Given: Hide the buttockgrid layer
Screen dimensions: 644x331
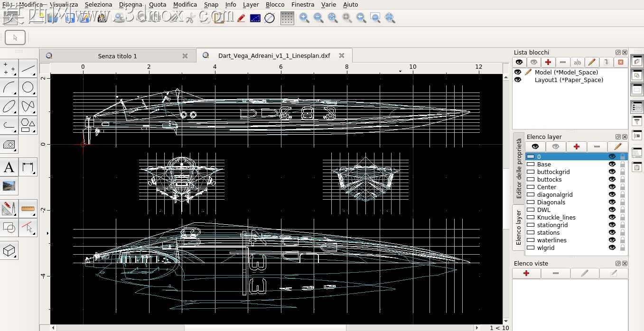Looking at the screenshot, I should coord(612,172).
